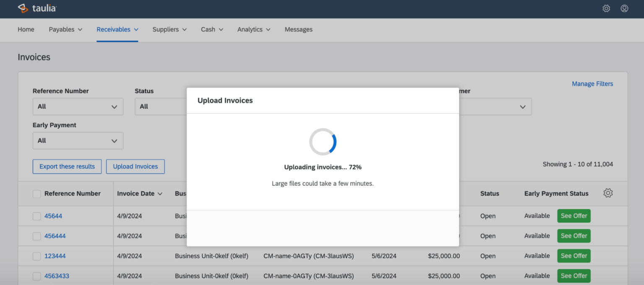Open the Early Payment filter dropdown
644x285 pixels.
(x=78, y=141)
